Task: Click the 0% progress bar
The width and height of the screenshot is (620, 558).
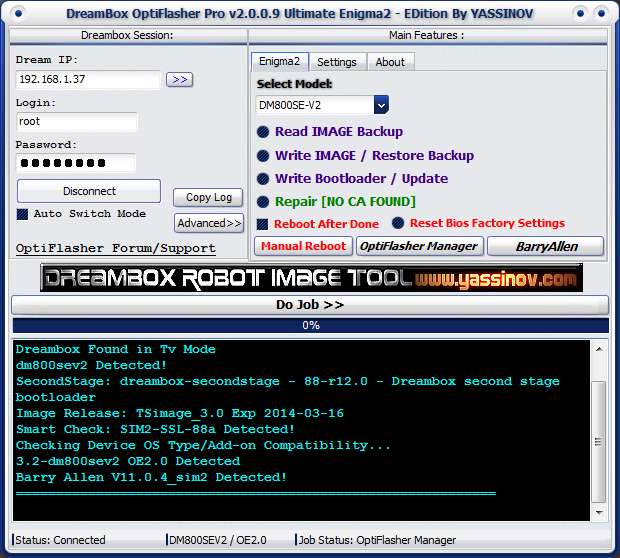Action: click(x=311, y=325)
